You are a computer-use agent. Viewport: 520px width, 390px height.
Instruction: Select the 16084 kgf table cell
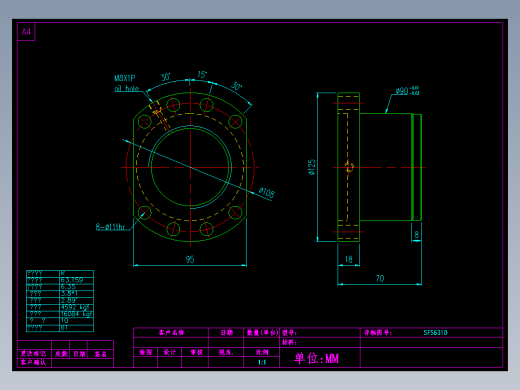tap(77, 314)
